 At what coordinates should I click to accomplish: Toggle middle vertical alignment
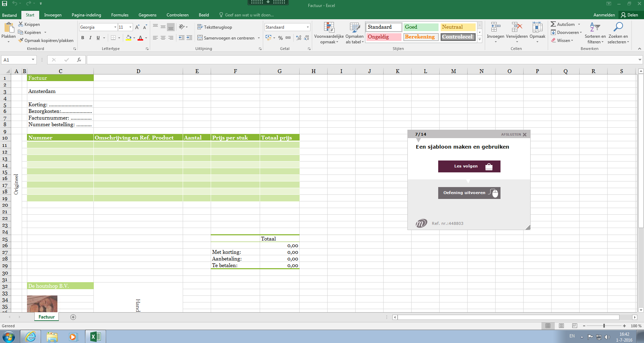point(163,27)
